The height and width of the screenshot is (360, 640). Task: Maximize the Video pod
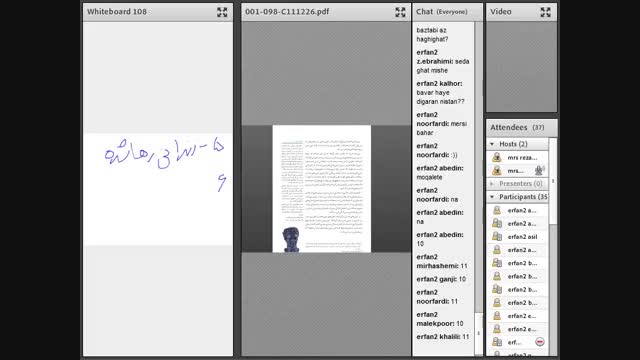pyautogui.click(x=546, y=12)
